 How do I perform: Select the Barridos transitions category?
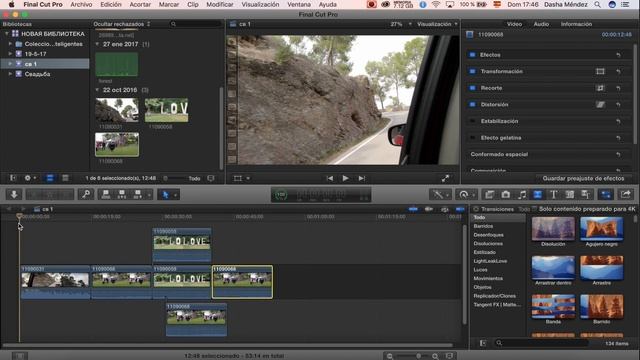click(x=483, y=226)
